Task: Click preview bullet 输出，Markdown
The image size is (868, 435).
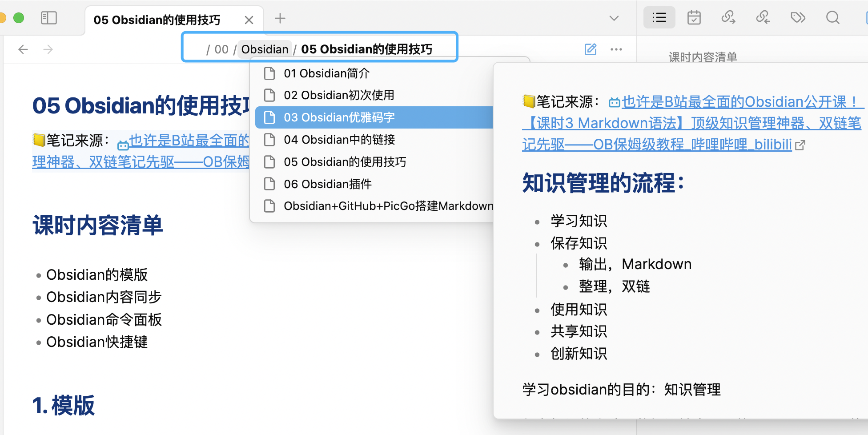Action: coord(635,264)
